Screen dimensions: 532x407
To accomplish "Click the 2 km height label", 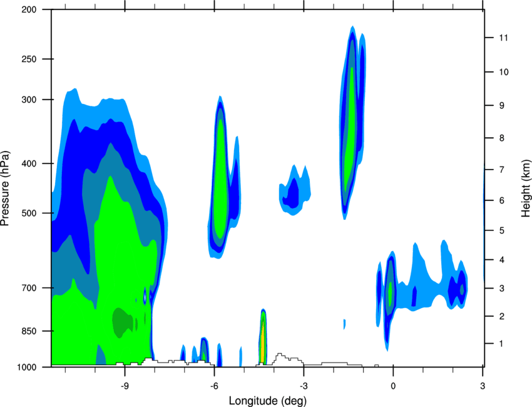I will 502,316.
